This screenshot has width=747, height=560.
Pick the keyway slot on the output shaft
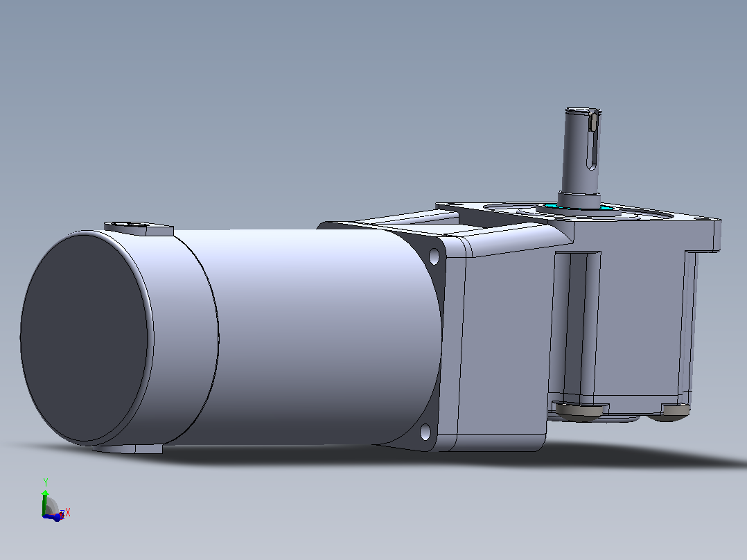click(x=592, y=140)
